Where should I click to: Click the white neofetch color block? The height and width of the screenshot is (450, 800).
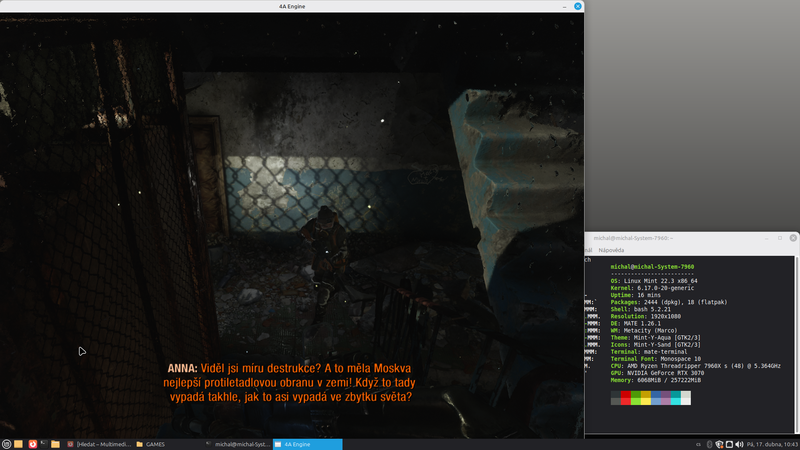click(x=686, y=398)
